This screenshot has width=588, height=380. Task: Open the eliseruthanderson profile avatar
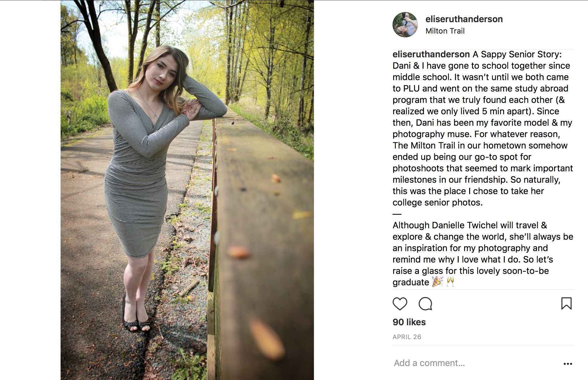405,25
